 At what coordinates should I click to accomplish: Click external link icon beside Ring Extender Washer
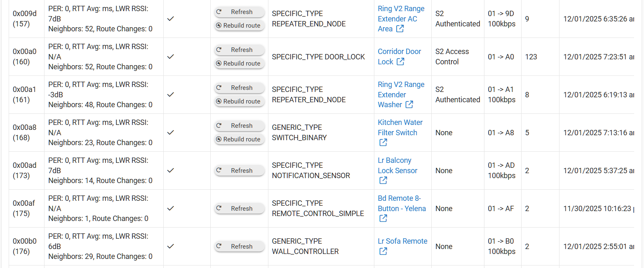409,105
